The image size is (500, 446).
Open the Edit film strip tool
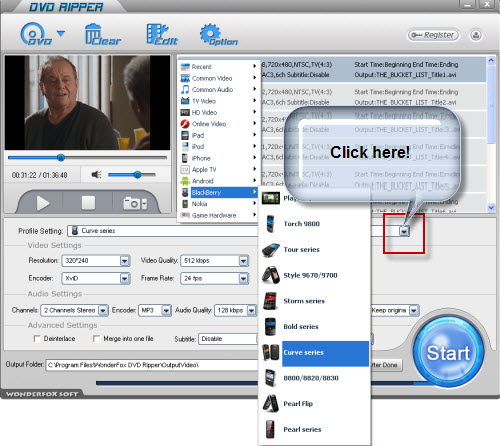(162, 34)
